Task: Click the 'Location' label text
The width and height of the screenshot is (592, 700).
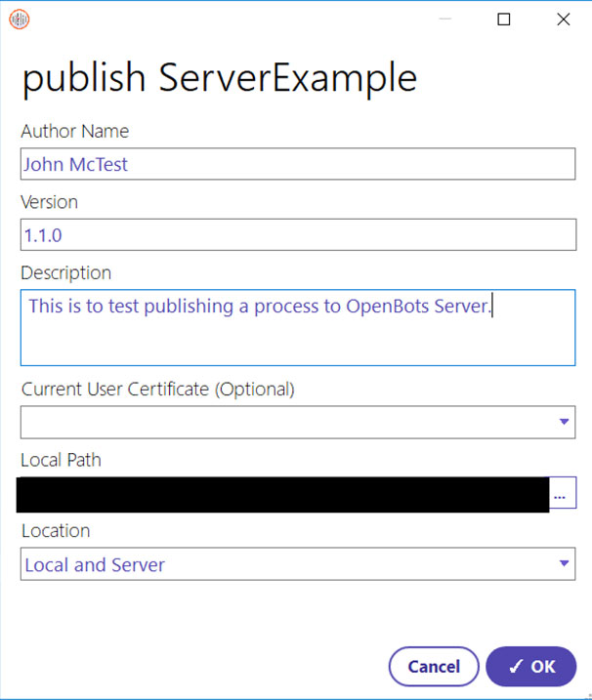Action: coord(56,531)
